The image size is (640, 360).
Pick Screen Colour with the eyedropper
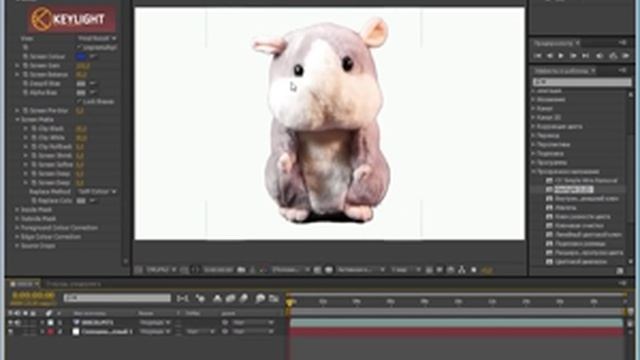pyautogui.click(x=93, y=56)
